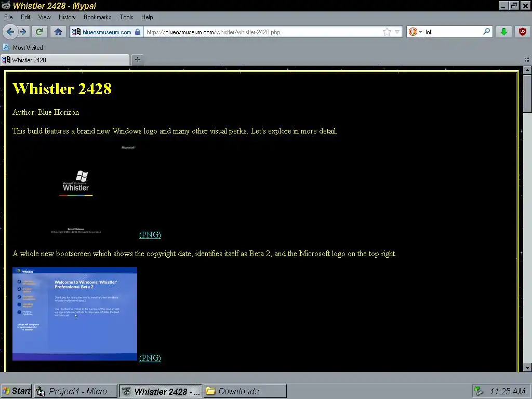532x399 pixels.
Task: Go back with the Back arrow button
Action: pyautogui.click(x=10, y=32)
